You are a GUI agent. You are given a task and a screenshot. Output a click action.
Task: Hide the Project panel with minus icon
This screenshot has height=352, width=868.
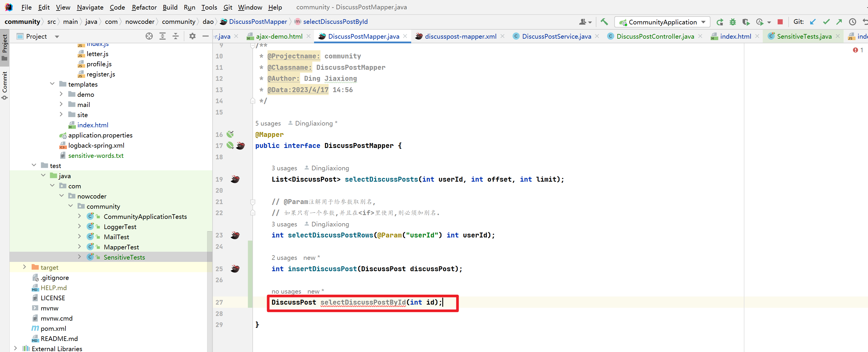(205, 36)
